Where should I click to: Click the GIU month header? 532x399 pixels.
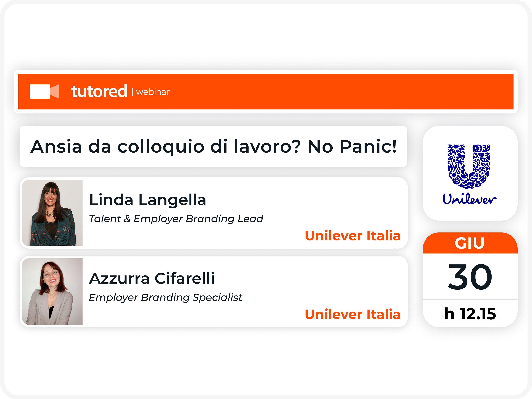[x=470, y=243]
